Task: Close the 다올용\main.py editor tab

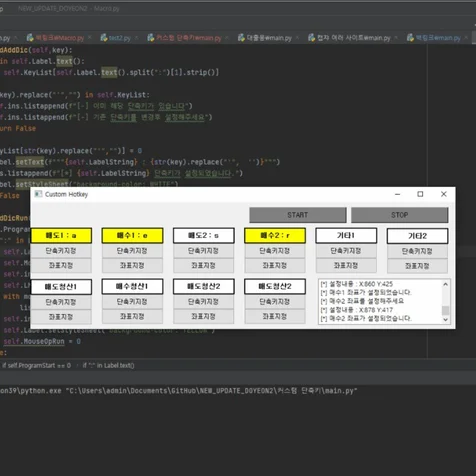Action: tap(297, 38)
